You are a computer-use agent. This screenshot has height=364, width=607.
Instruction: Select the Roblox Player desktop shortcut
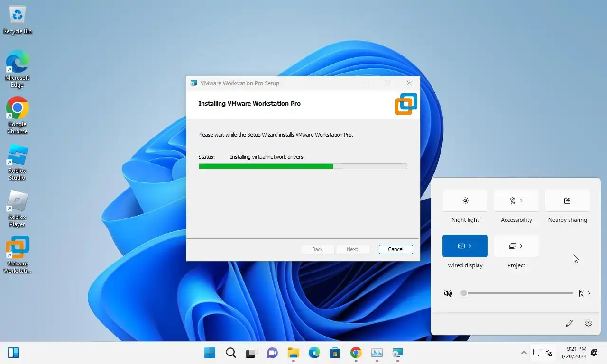(17, 208)
